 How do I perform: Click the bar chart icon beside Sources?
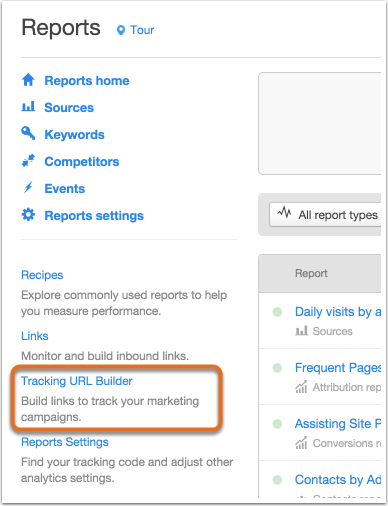[x=28, y=107]
